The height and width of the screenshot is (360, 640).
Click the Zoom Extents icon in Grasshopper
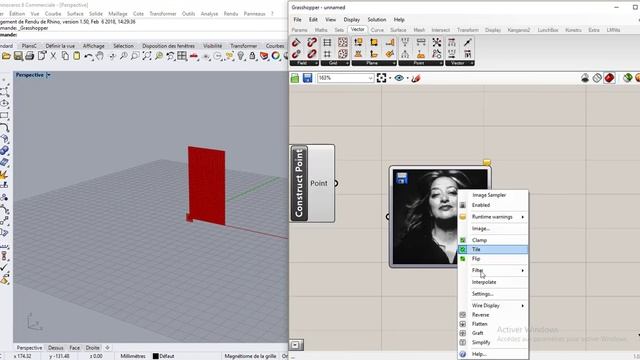381,78
